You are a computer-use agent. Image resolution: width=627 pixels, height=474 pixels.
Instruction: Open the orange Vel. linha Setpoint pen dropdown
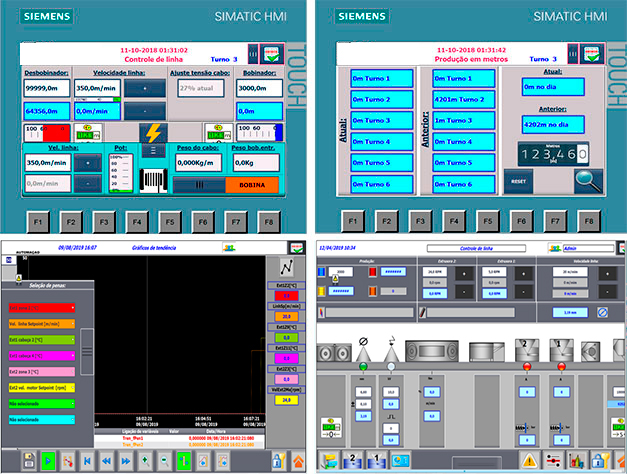(x=42, y=324)
